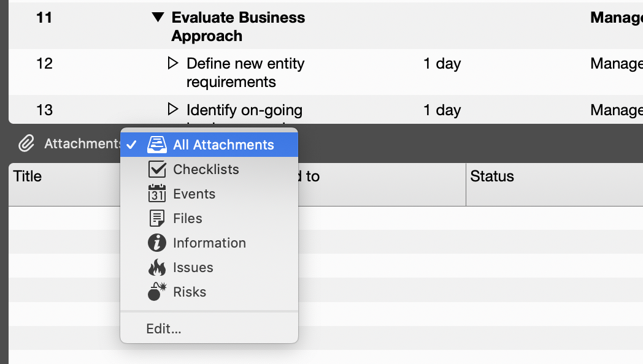
Task: Select task row number 12
Action: [44, 64]
